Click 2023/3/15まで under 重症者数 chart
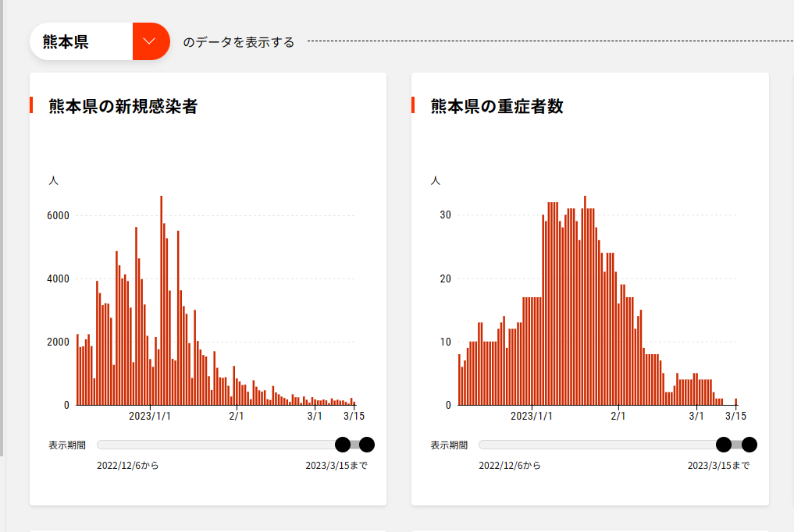The image size is (794, 532). click(718, 466)
